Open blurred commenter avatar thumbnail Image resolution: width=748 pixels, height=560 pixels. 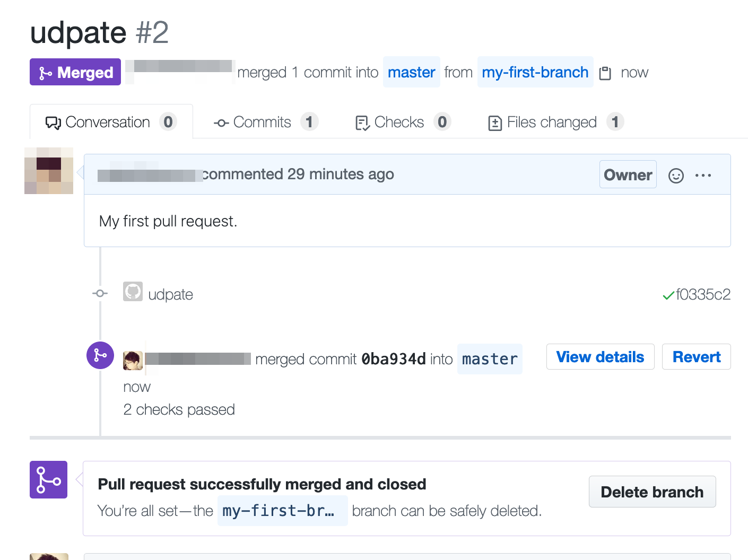point(49,171)
